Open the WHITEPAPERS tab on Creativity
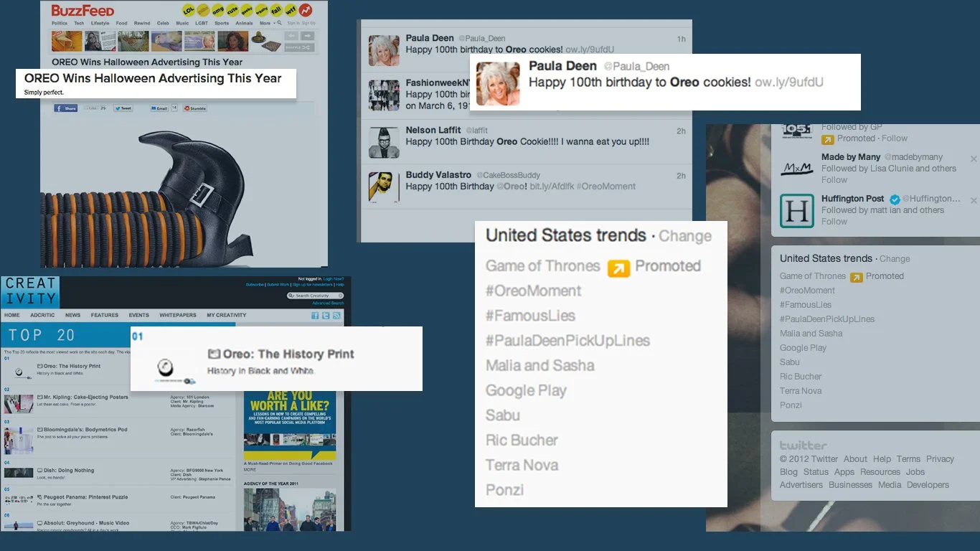980x551 pixels. click(178, 315)
